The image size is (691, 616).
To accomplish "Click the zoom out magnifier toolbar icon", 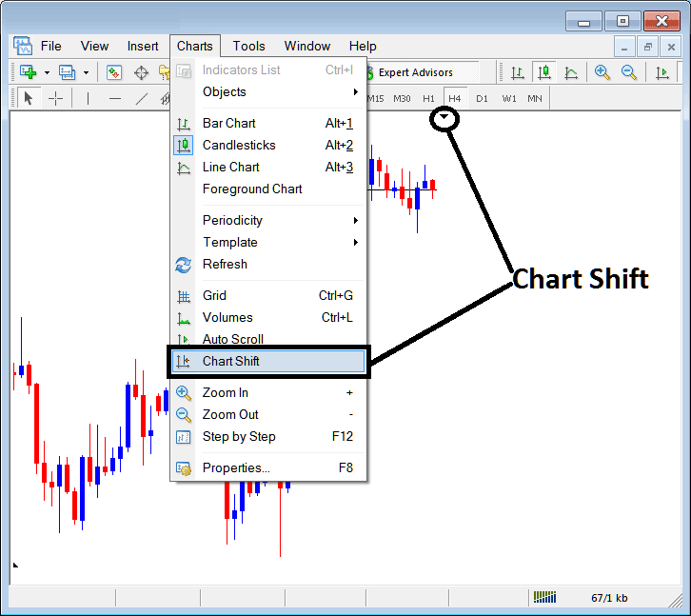I will pyautogui.click(x=629, y=72).
